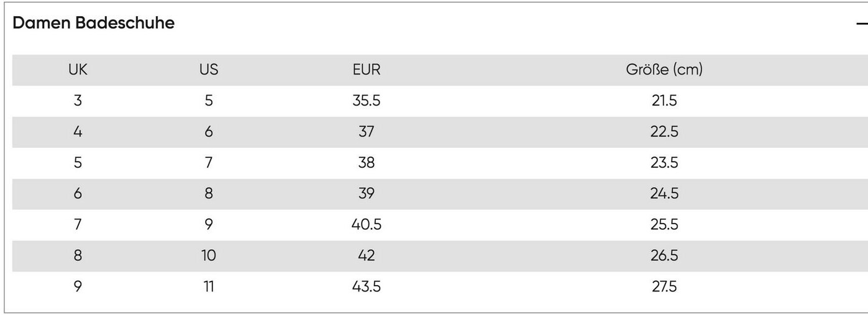Select the 26.5 cm size cell
Image resolution: width=868 pixels, height=315 pixels.
click(664, 256)
